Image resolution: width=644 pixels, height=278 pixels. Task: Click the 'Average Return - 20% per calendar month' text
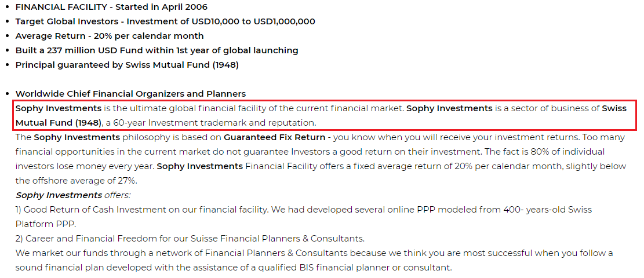(x=110, y=36)
